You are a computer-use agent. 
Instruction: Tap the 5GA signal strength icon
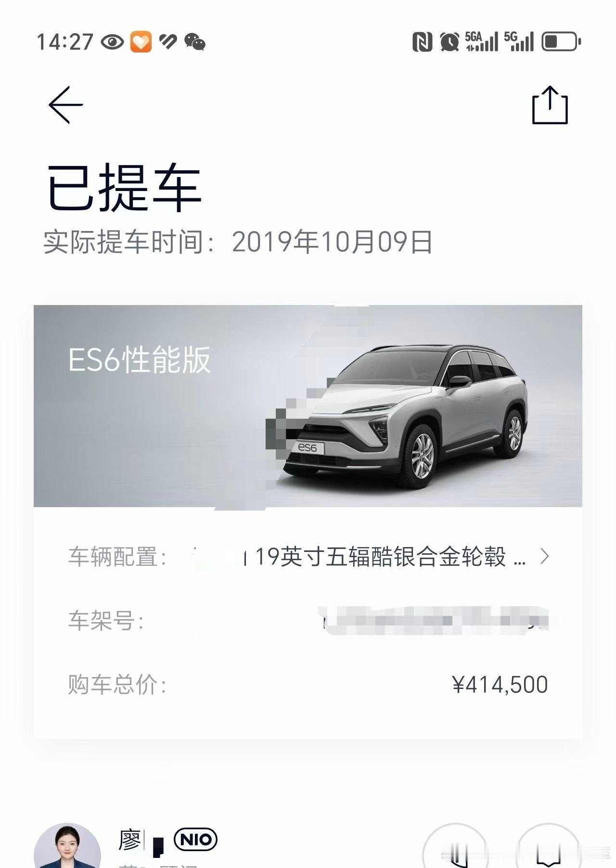click(x=482, y=42)
